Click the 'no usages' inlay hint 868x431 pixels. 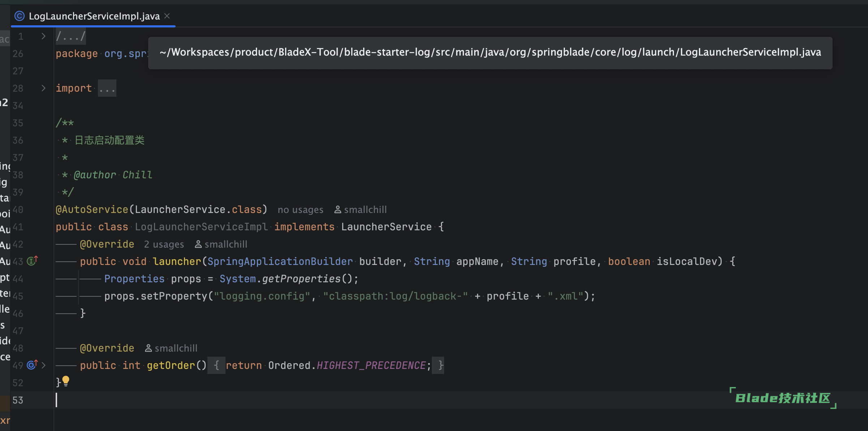(x=300, y=210)
